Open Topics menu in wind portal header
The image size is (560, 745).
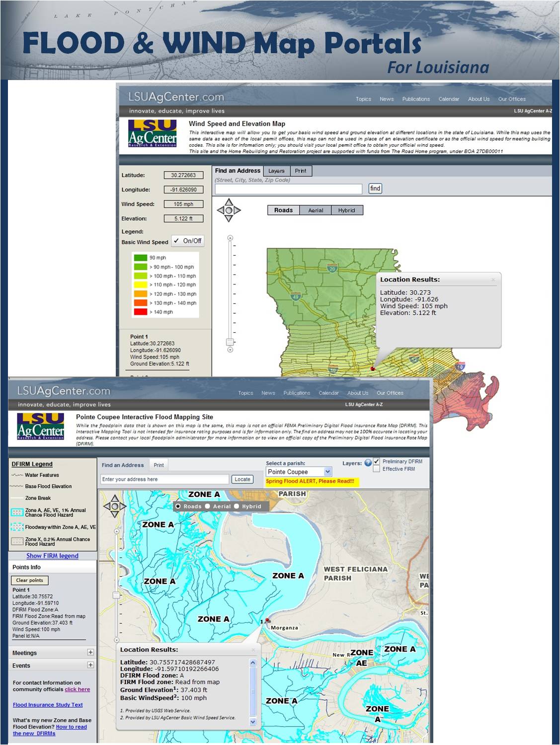(363, 99)
